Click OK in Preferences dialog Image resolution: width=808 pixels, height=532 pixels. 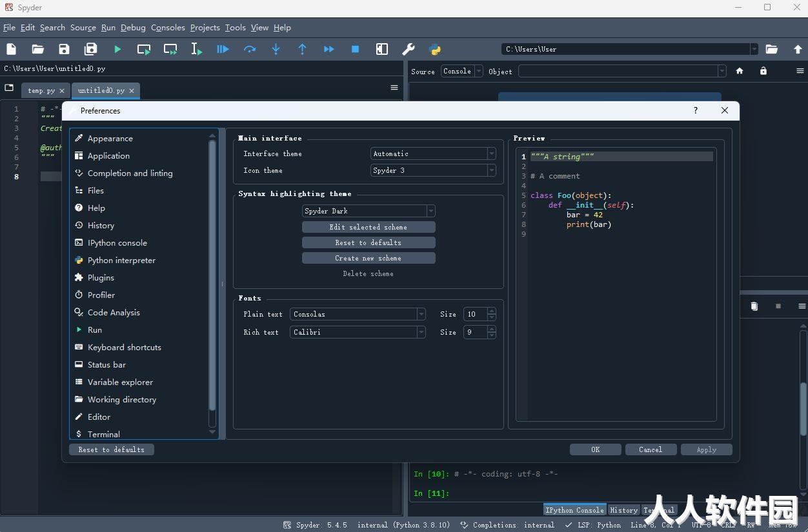(x=596, y=449)
